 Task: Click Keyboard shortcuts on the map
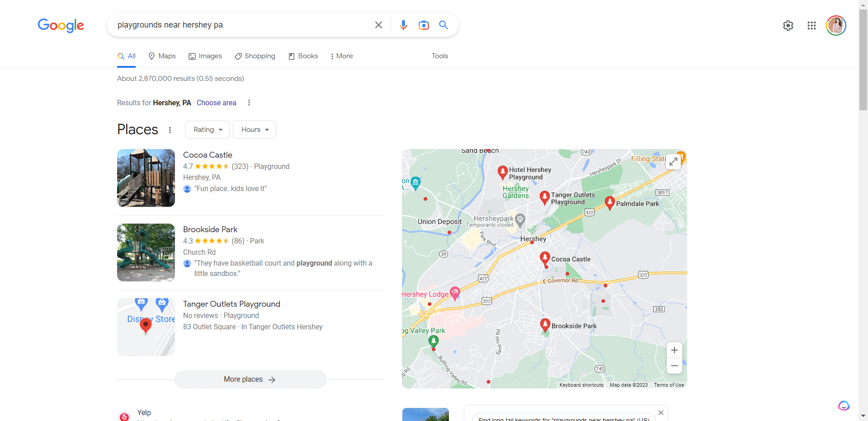581,385
